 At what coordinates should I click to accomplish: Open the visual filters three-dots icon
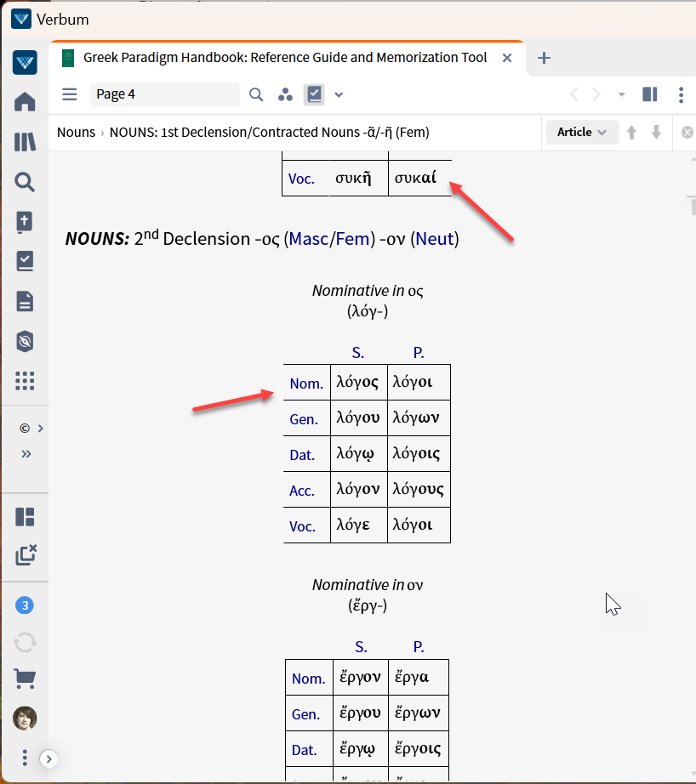click(x=285, y=94)
